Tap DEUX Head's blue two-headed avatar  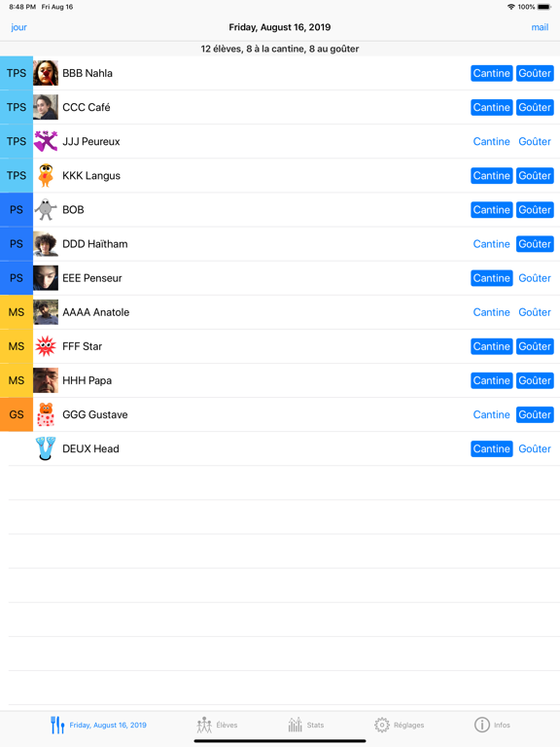click(46, 448)
